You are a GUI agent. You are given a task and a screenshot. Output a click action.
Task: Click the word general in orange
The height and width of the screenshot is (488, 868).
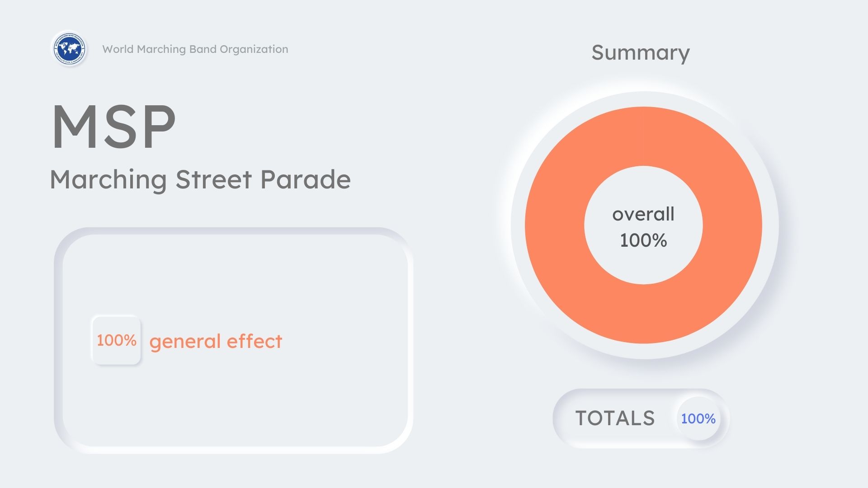click(185, 342)
